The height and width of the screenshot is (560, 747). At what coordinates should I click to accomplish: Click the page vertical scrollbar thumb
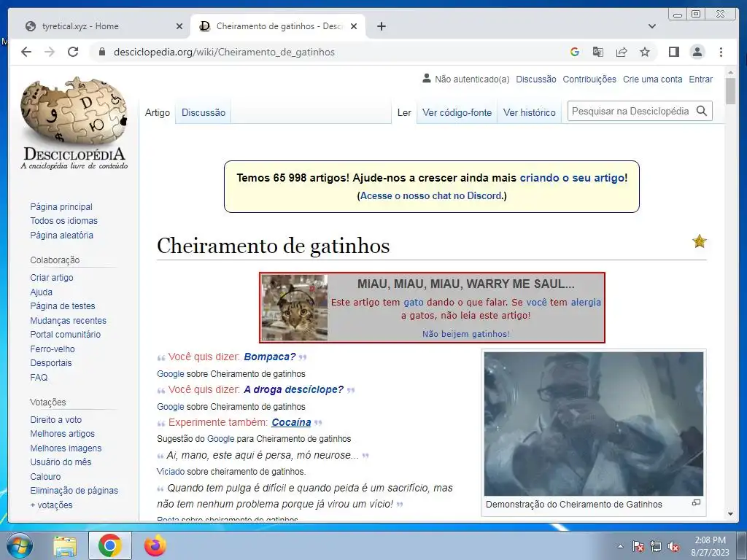click(730, 91)
